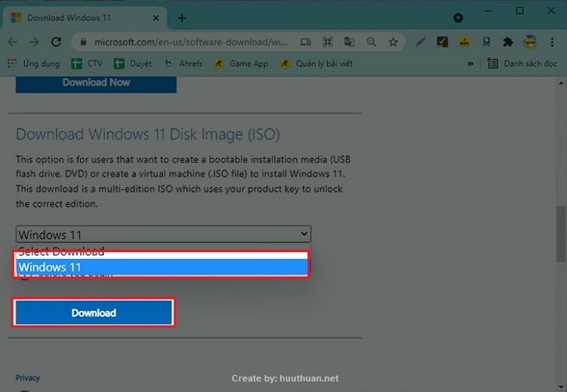This screenshot has height=392, width=567.
Task: Close the Download Windows 11 tab
Action: [156, 18]
